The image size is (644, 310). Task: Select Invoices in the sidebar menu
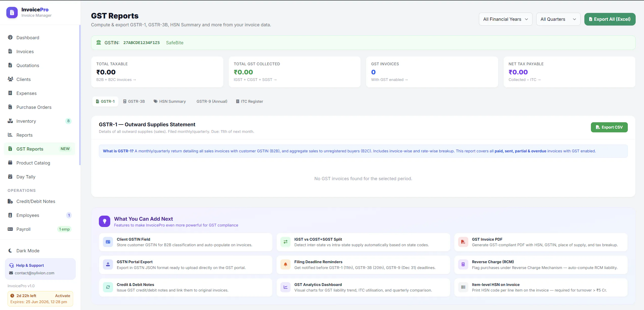[x=39, y=51]
